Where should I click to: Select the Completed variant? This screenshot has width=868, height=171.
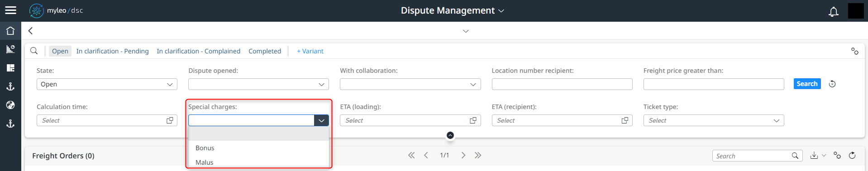click(265, 51)
